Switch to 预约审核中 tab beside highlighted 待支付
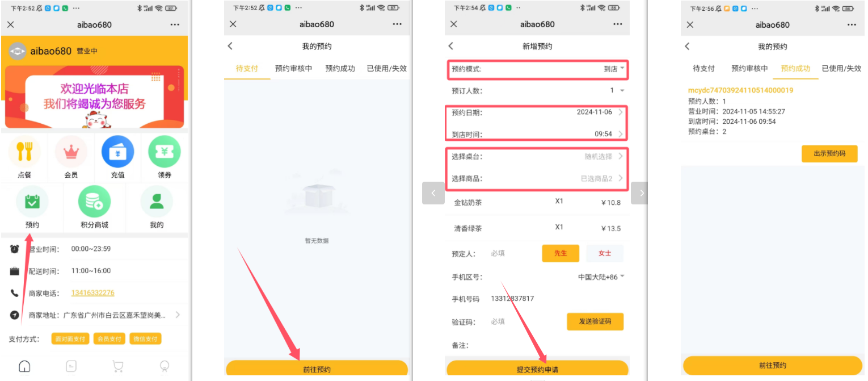 click(293, 69)
